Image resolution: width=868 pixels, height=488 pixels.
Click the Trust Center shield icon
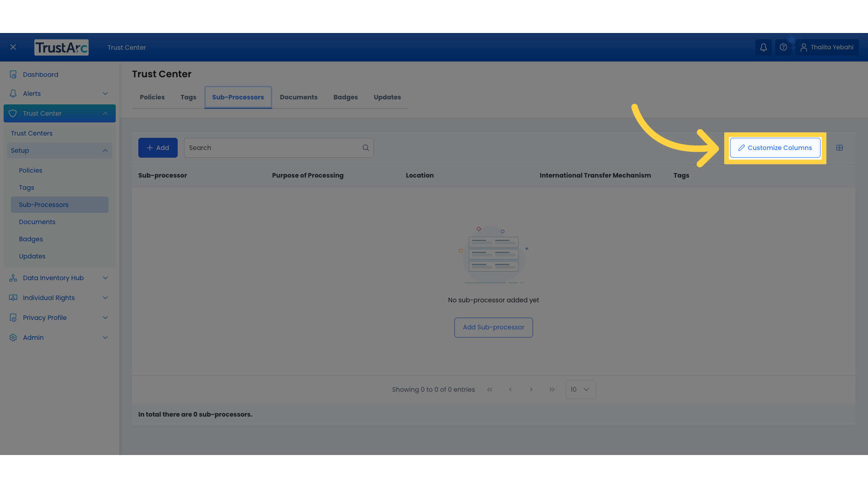click(x=13, y=113)
